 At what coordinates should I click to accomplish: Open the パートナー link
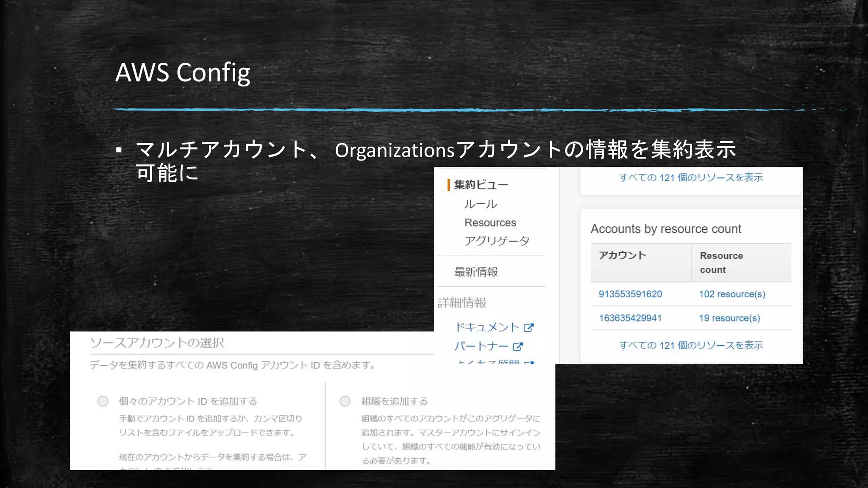tap(481, 346)
